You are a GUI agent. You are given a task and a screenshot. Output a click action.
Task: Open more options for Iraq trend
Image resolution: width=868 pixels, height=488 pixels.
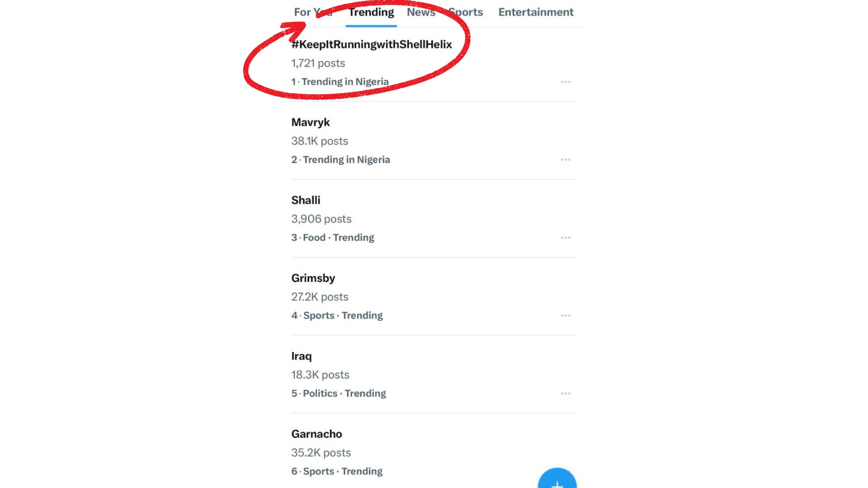pos(566,394)
